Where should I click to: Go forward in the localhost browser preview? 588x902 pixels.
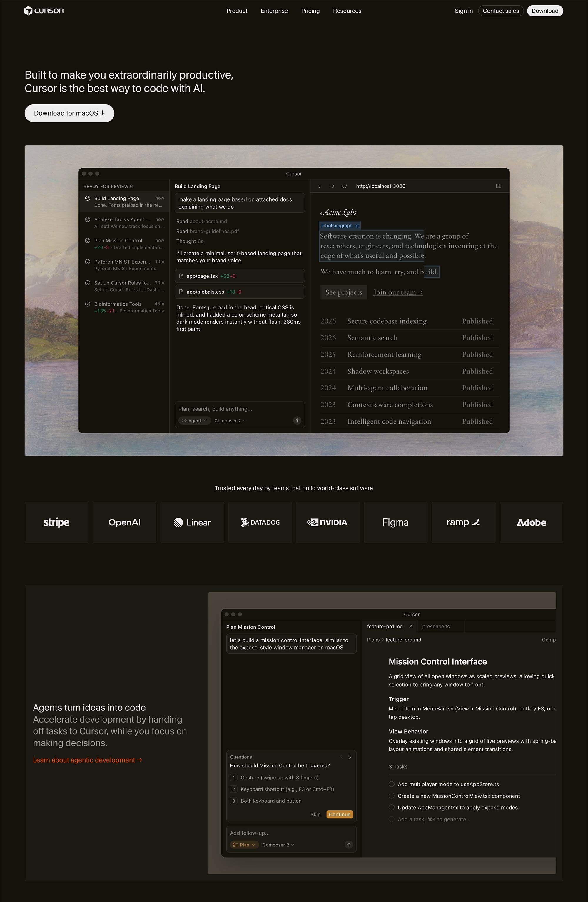[x=332, y=186]
